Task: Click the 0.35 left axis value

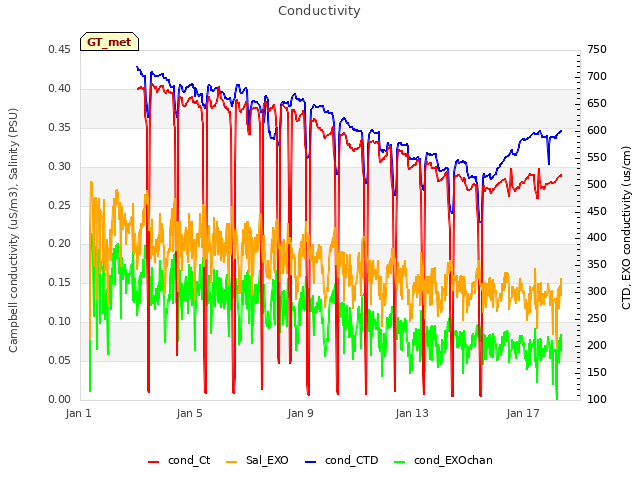Action: 59,127
